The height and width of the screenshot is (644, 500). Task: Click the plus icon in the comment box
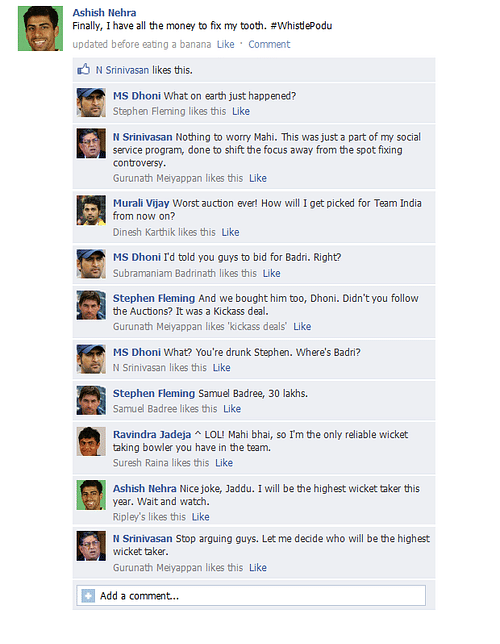[88, 596]
